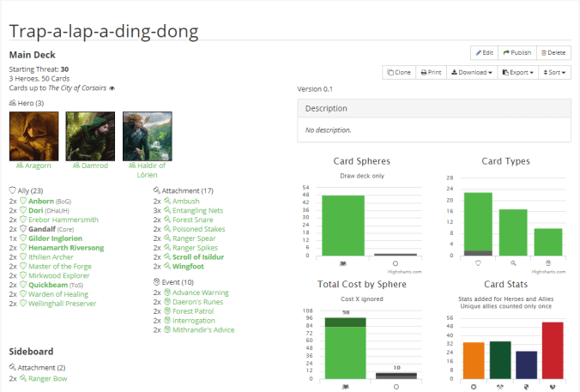
Task: Click the lore sphere icon beside Anborn
Action: [23, 201]
